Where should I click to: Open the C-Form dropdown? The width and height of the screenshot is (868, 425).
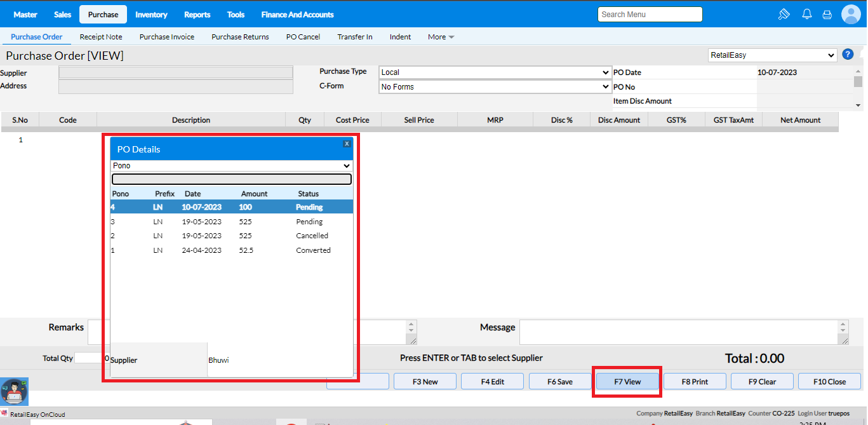(495, 87)
